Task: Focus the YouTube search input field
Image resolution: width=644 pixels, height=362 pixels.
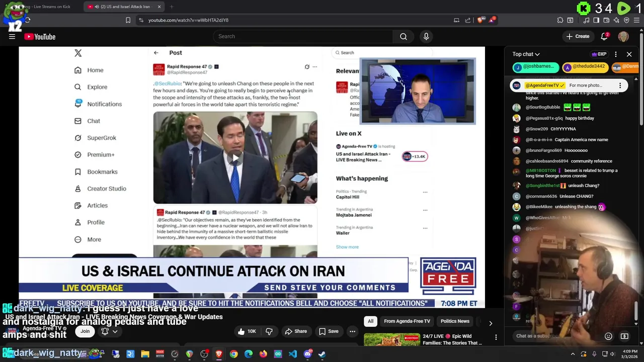Action: coord(303,36)
